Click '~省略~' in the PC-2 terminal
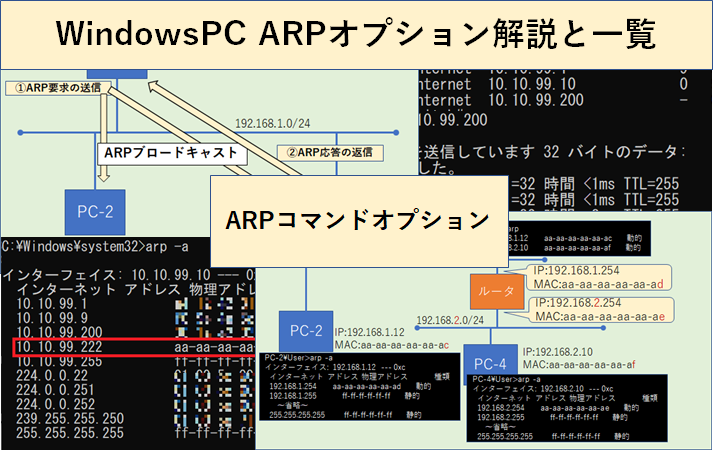The height and width of the screenshot is (450, 713). click(x=292, y=405)
